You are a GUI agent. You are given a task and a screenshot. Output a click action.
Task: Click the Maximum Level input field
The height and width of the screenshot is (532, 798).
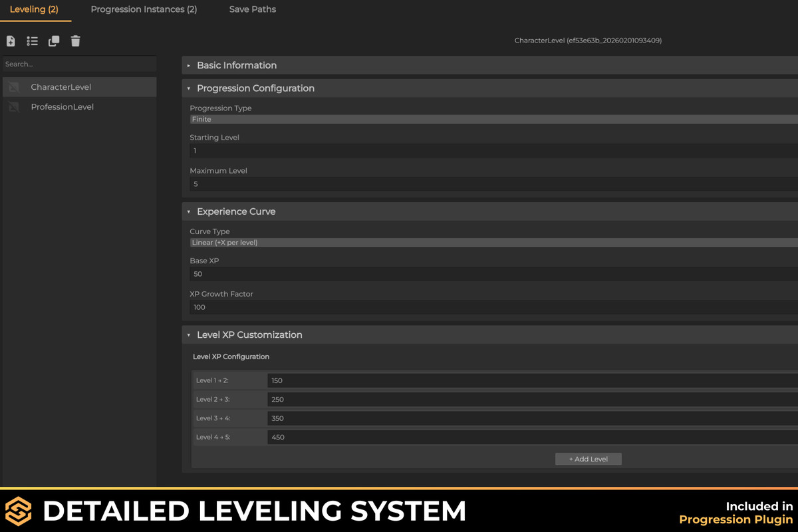[x=493, y=184]
